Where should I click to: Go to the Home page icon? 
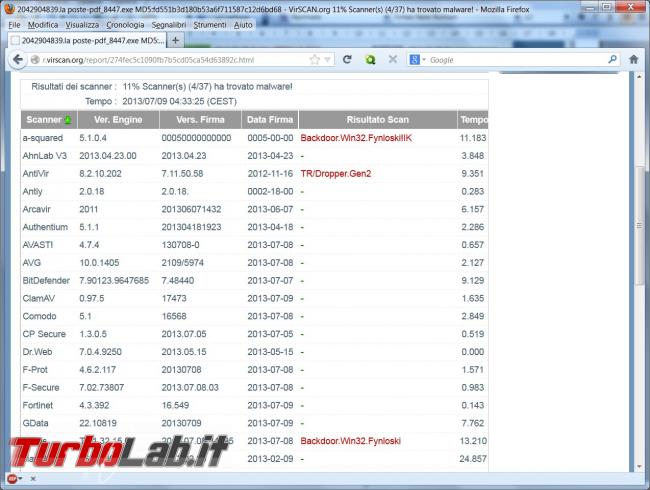[633, 60]
